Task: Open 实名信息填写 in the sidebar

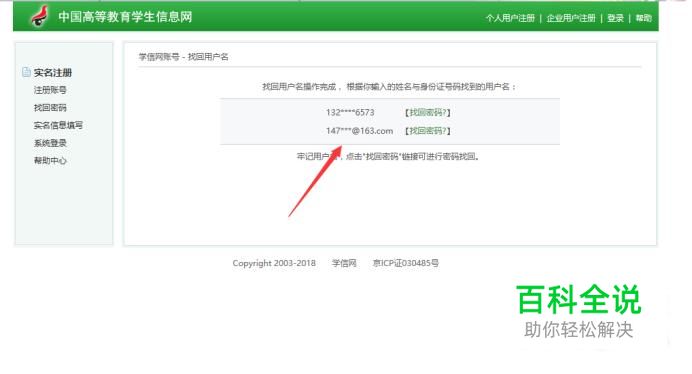Action: click(x=58, y=125)
